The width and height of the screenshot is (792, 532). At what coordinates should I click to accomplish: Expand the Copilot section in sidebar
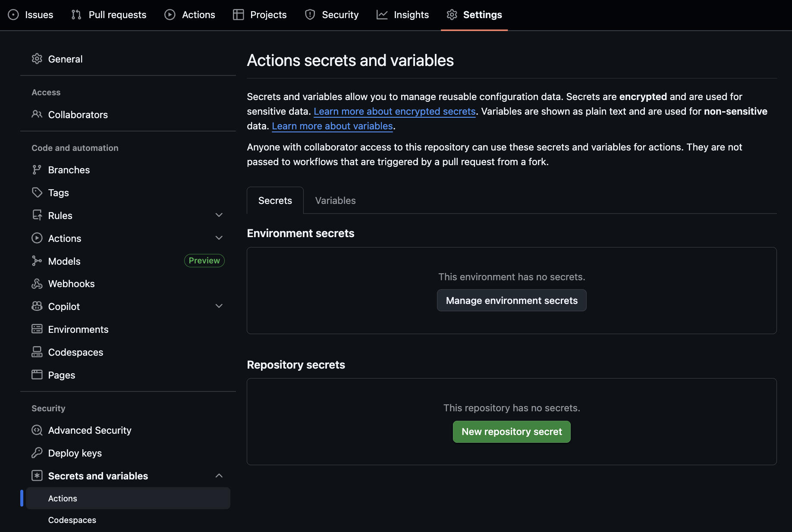tap(219, 306)
